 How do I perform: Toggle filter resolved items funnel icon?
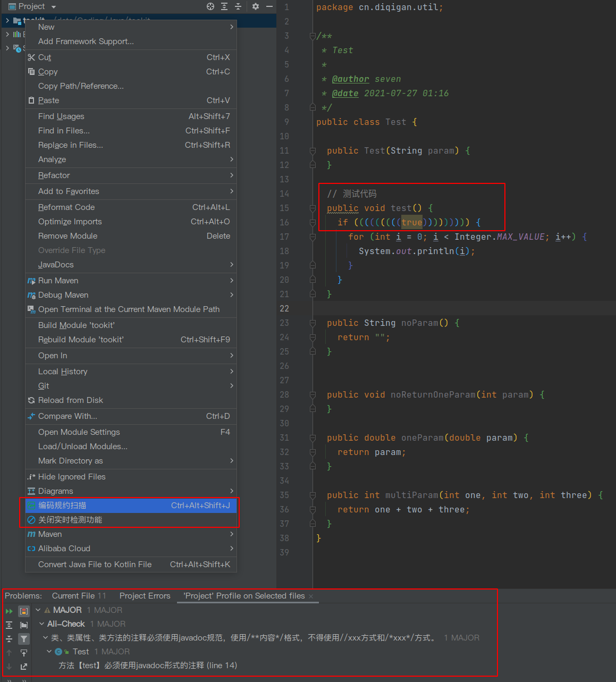coord(24,639)
